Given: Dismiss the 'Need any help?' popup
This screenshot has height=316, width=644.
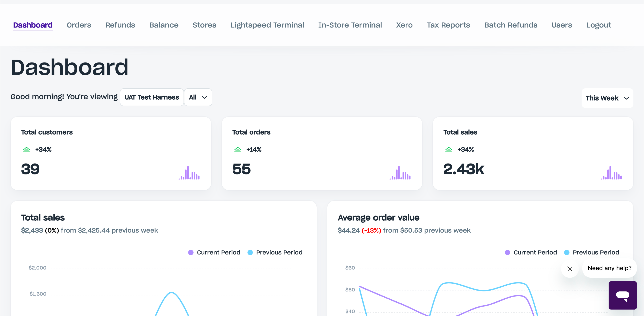Looking at the screenshot, I should coord(570,269).
